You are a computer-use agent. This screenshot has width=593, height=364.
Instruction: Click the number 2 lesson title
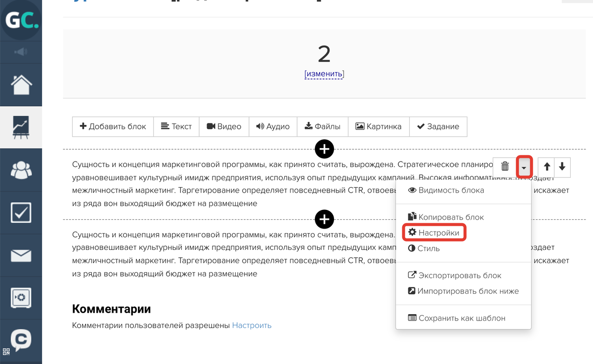coord(324,54)
